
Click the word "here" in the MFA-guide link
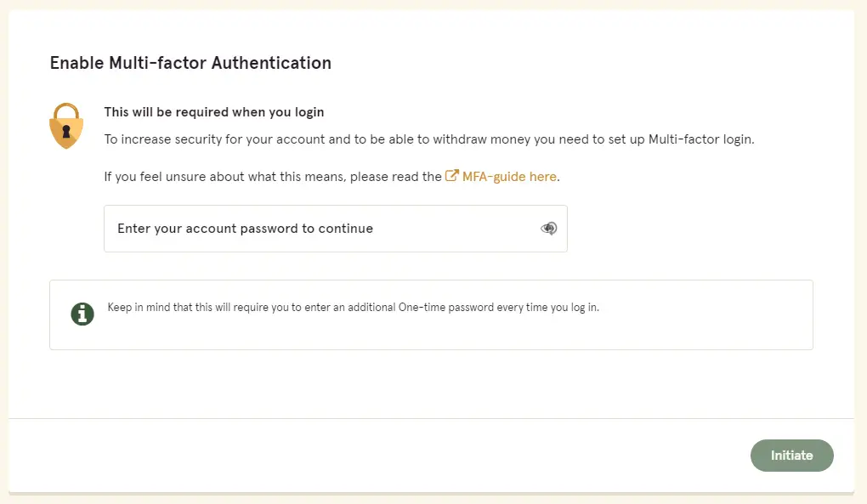tap(543, 176)
